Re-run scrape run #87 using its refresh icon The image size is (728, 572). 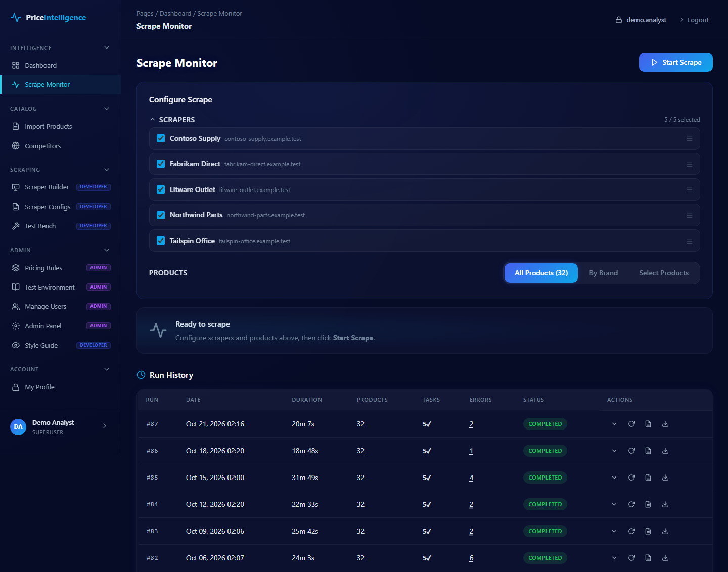[631, 424]
